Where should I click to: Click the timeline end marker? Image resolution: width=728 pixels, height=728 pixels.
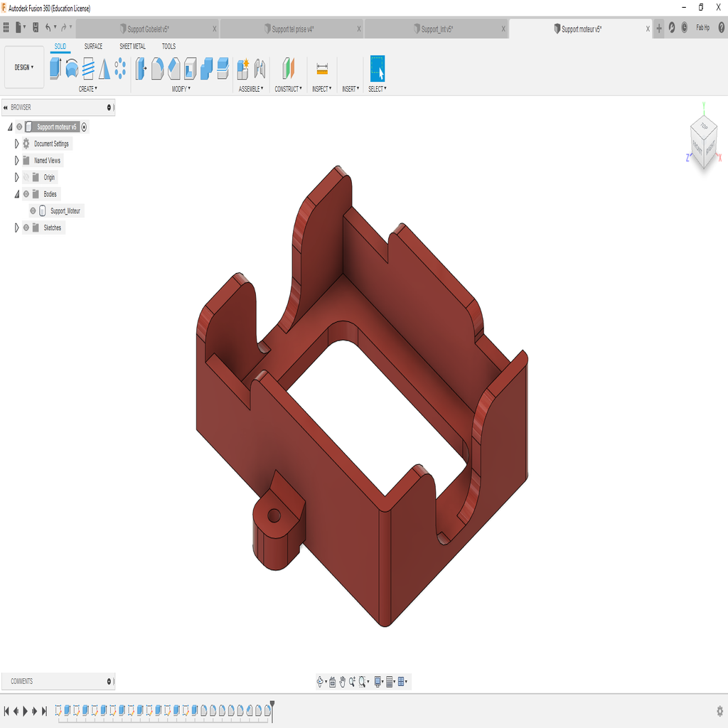pyautogui.click(x=272, y=710)
